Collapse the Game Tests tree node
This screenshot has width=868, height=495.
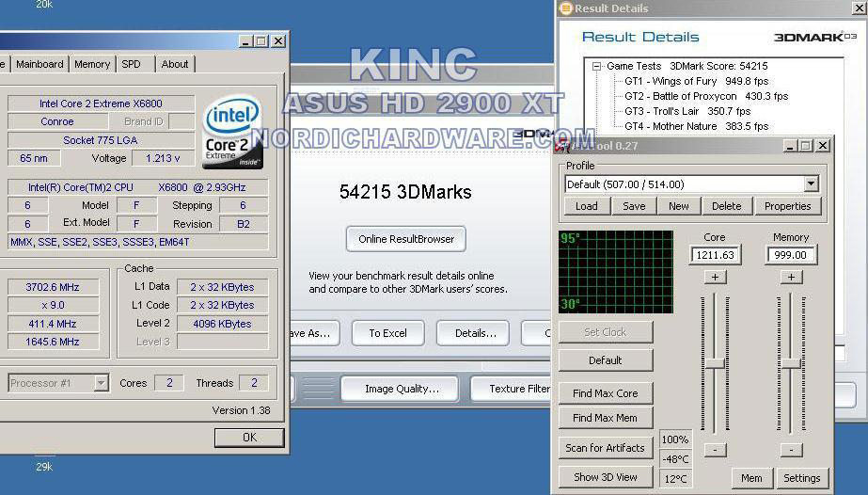[x=597, y=67]
